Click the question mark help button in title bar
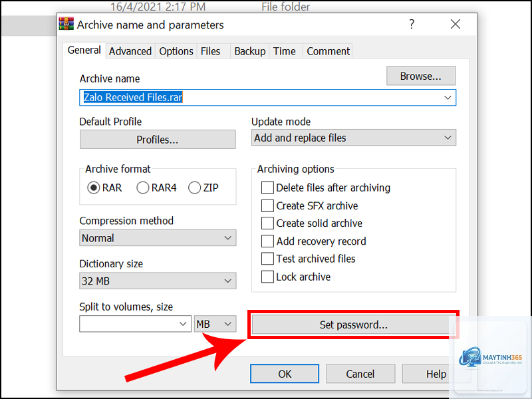This screenshot has width=532, height=399. [412, 24]
